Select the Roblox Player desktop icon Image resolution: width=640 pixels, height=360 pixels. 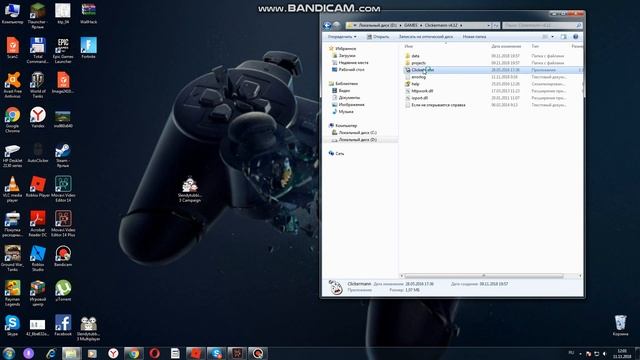[x=38, y=187]
